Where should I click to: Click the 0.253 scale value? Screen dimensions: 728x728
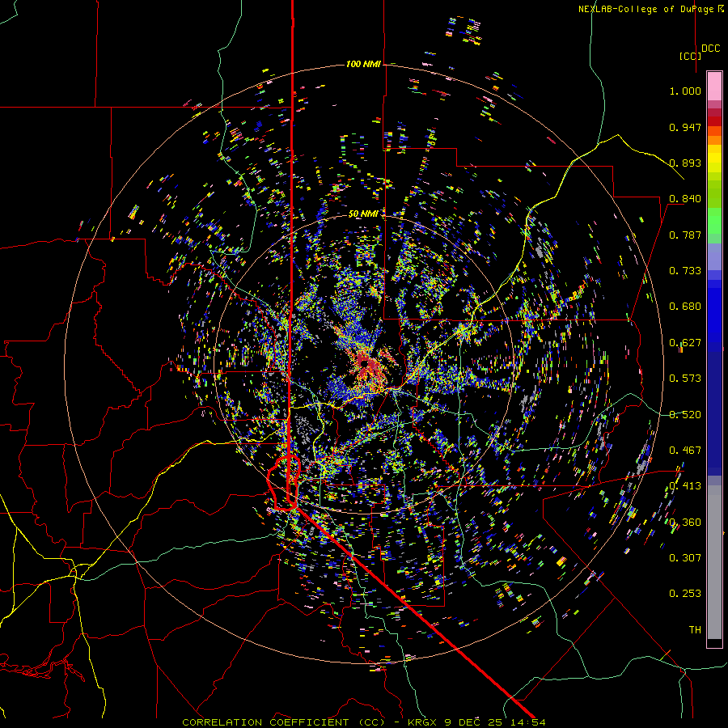point(685,594)
